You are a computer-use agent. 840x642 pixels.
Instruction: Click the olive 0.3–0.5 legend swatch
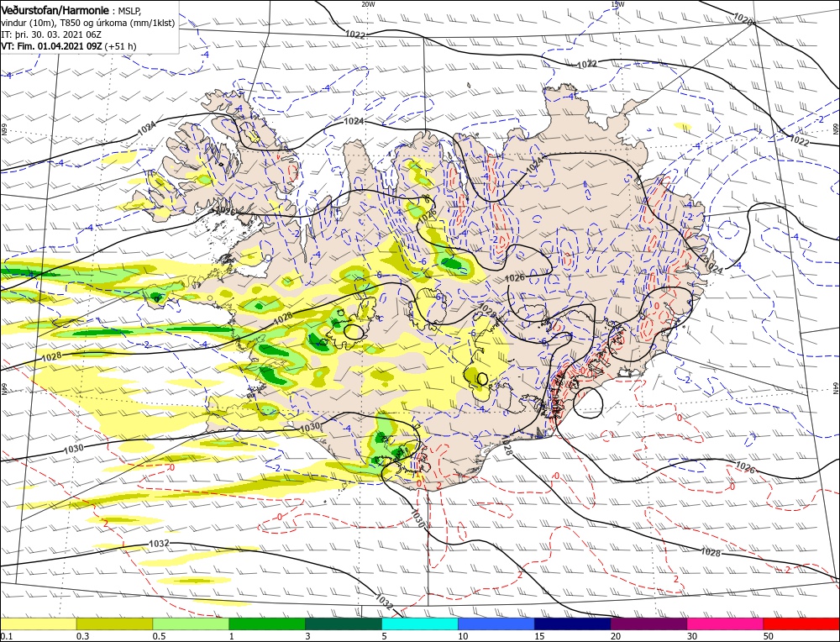(114, 624)
